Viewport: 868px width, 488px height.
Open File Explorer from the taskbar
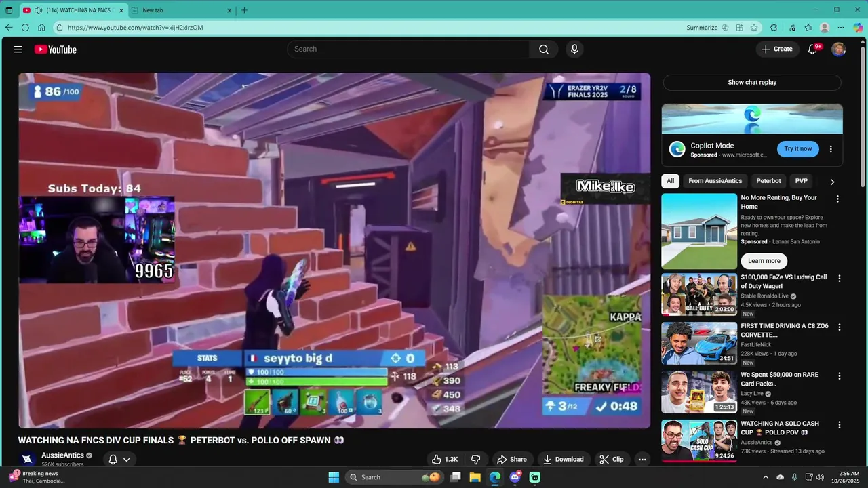click(x=475, y=477)
